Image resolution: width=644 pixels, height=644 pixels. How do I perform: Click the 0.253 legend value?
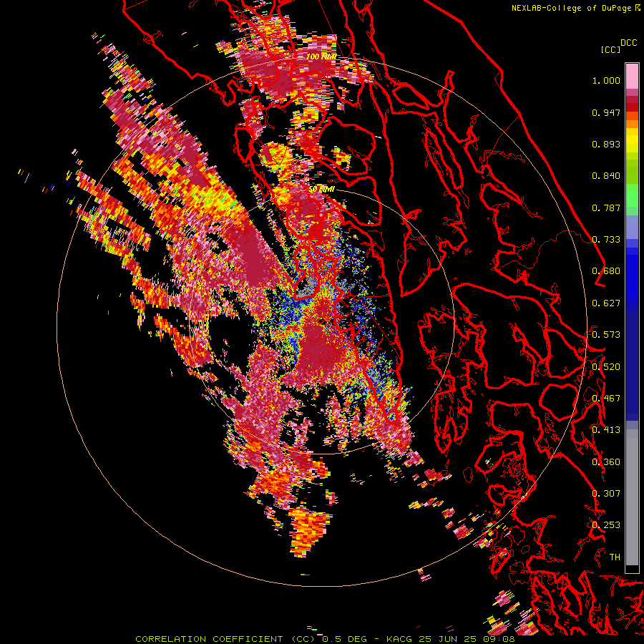pos(606,525)
